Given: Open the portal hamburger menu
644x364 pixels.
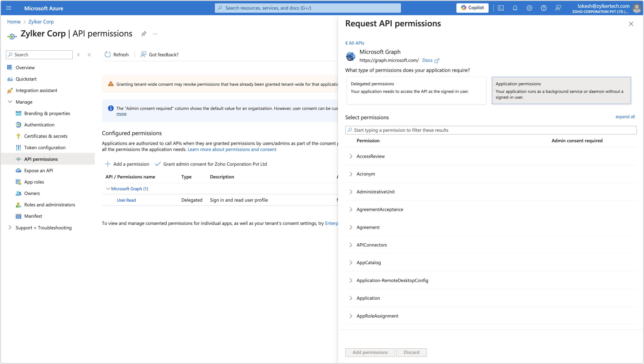Looking at the screenshot, I should [9, 8].
